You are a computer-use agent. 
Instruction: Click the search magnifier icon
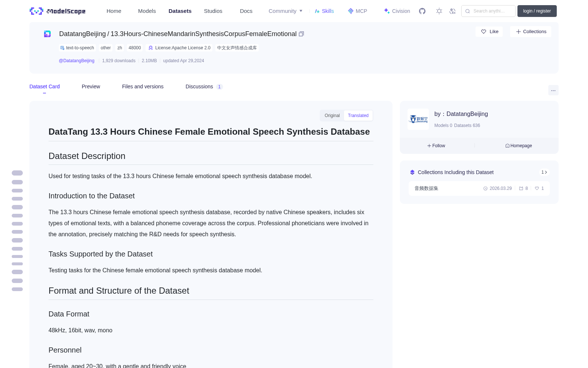(467, 11)
